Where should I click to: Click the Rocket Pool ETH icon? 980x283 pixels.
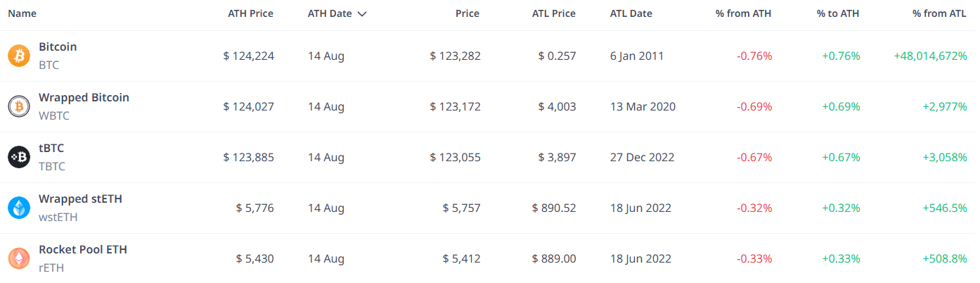pyautogui.click(x=19, y=258)
